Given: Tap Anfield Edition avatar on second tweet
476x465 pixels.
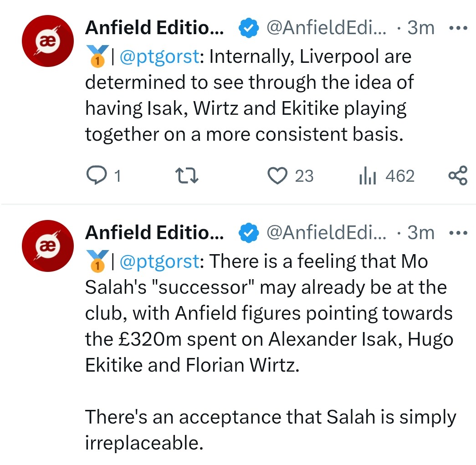Looking at the screenshot, I should [49, 245].
